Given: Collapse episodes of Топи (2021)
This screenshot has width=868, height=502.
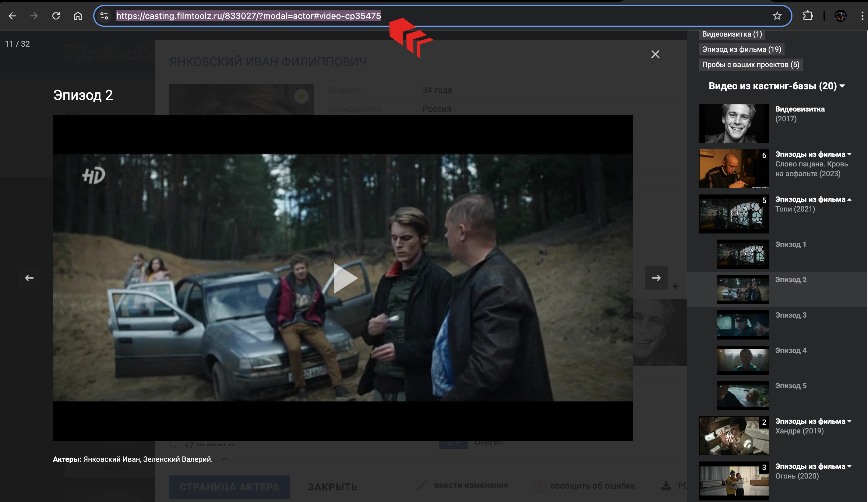Looking at the screenshot, I should pyautogui.click(x=813, y=199).
